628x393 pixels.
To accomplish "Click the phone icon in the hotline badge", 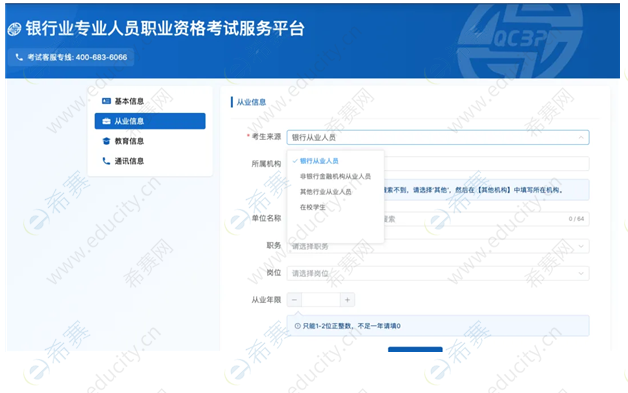I will pos(19,57).
